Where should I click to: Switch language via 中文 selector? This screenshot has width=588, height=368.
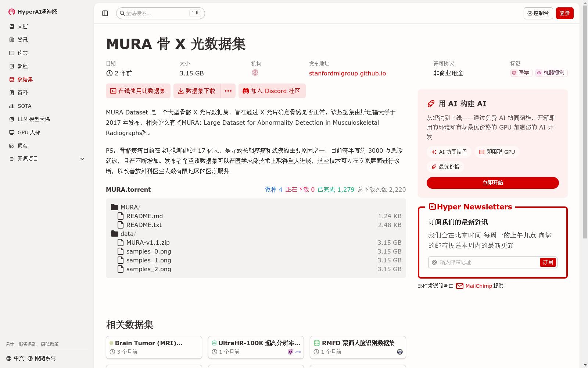[x=15, y=358]
